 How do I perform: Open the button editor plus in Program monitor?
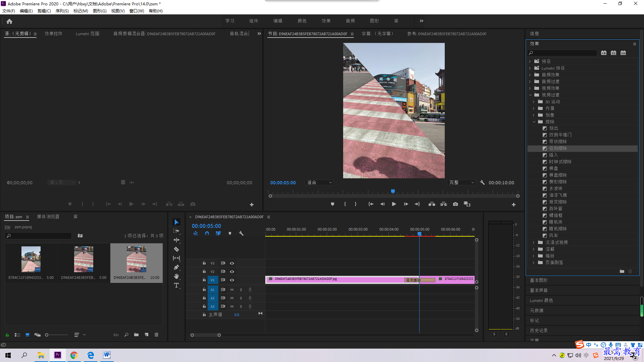pyautogui.click(x=514, y=204)
